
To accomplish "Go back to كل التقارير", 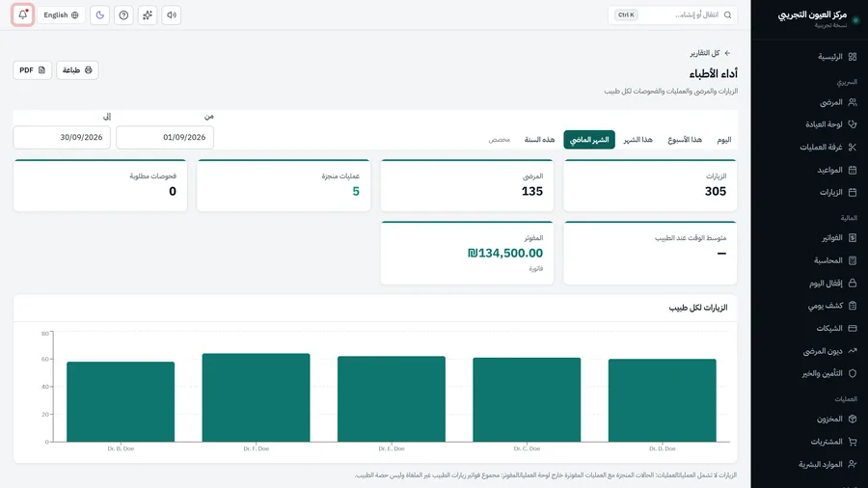I will (710, 53).
